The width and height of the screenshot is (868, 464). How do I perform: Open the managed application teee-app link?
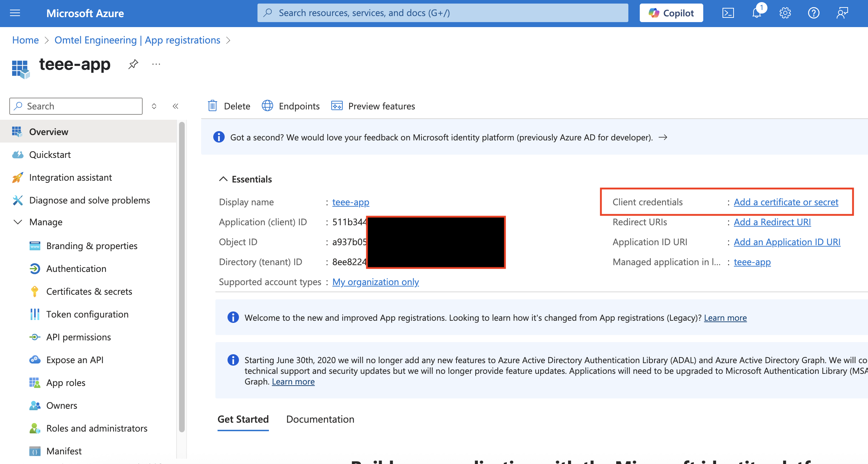point(752,262)
